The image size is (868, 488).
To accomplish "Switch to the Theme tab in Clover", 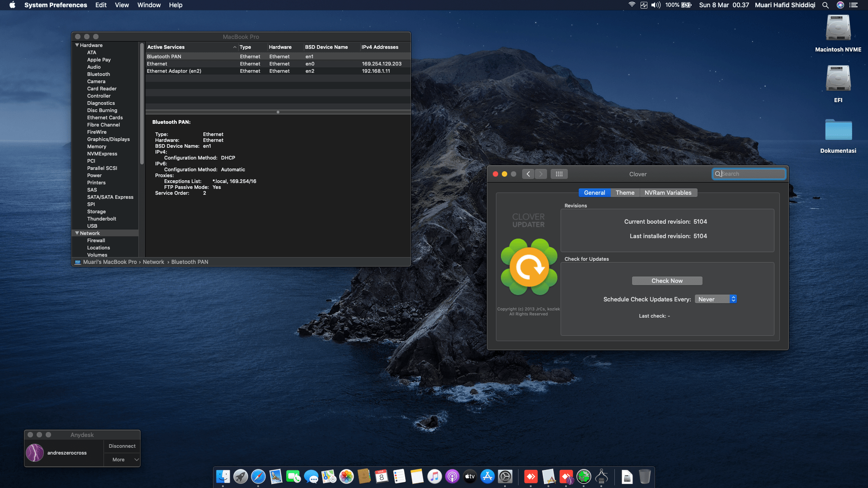I will (625, 192).
